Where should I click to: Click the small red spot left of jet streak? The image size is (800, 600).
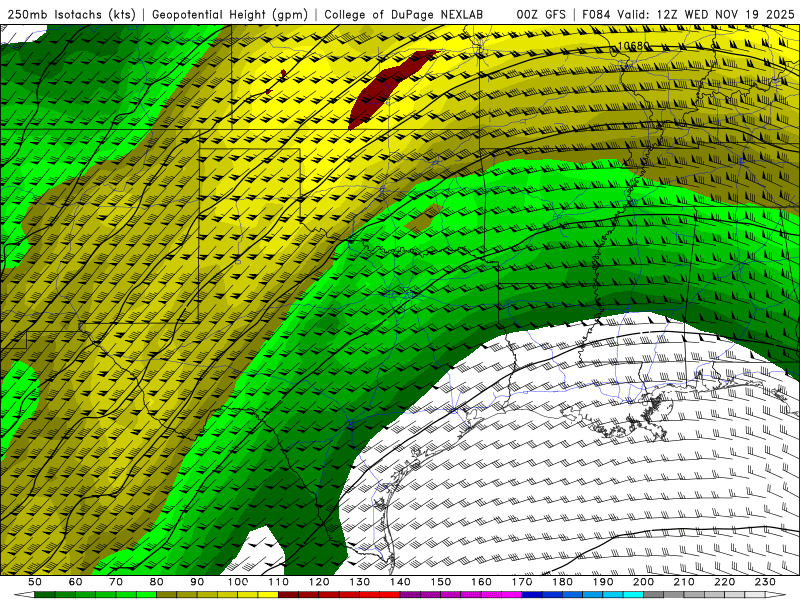coord(283,74)
